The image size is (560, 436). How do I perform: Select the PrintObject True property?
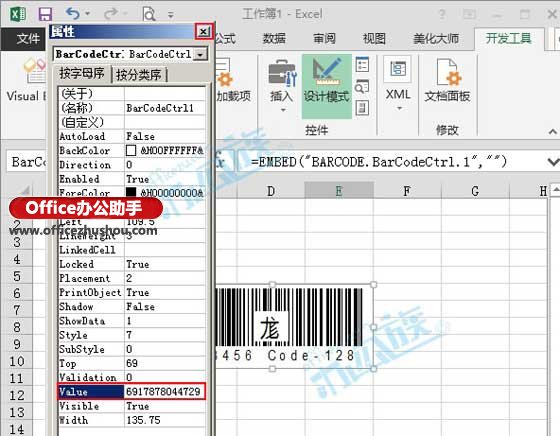click(x=132, y=292)
